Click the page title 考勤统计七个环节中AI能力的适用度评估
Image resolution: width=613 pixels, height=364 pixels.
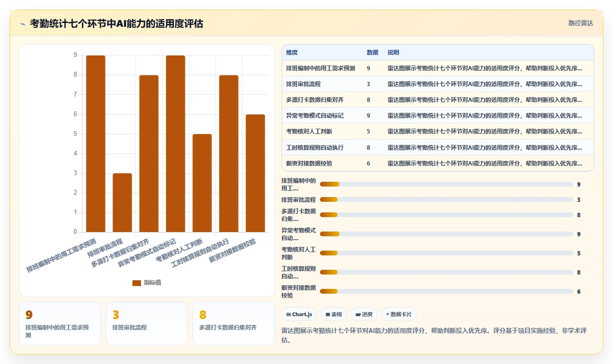tap(116, 23)
